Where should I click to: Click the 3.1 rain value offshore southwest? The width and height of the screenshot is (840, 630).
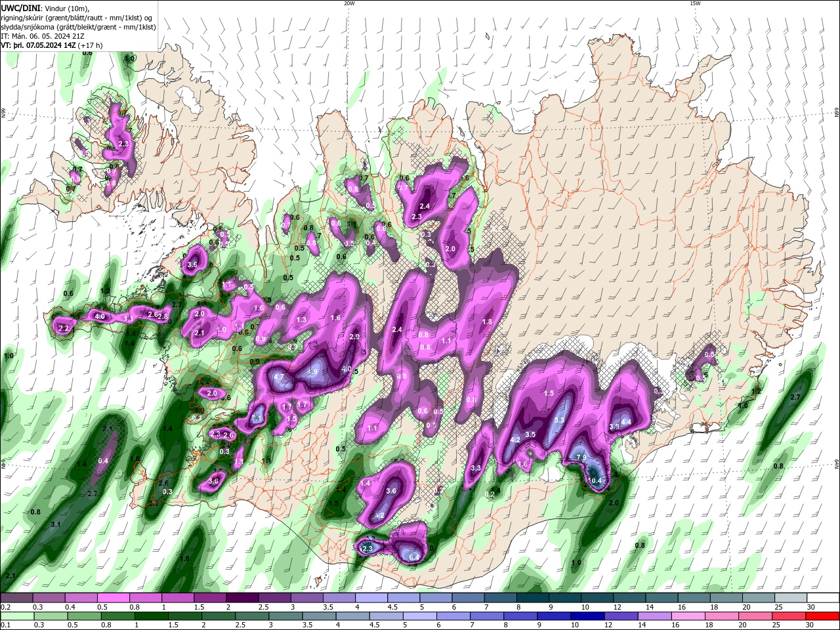tap(56, 524)
